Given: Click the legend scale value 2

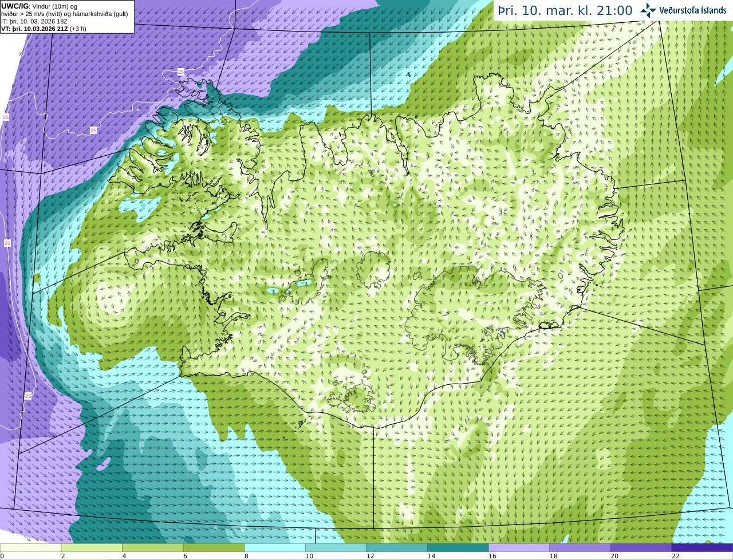Looking at the screenshot, I should 63,556.
